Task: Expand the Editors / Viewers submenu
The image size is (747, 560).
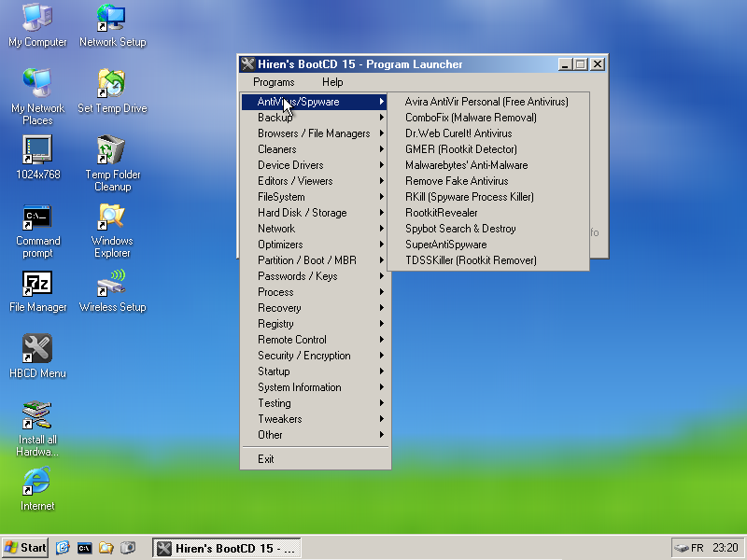Action: pyautogui.click(x=315, y=181)
